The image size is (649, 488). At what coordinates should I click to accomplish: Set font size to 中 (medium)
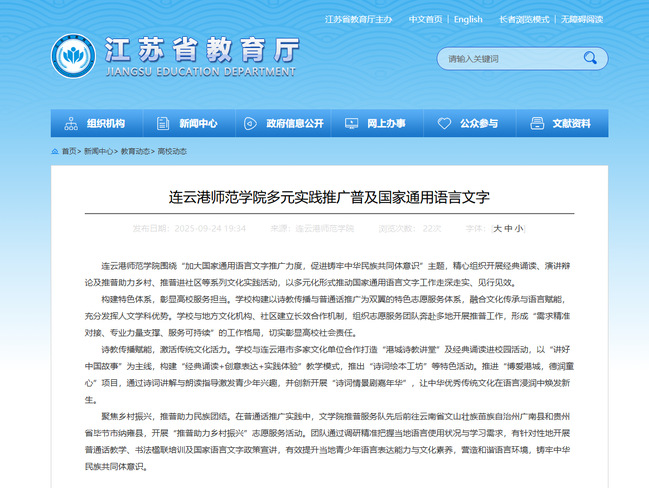[508, 228]
